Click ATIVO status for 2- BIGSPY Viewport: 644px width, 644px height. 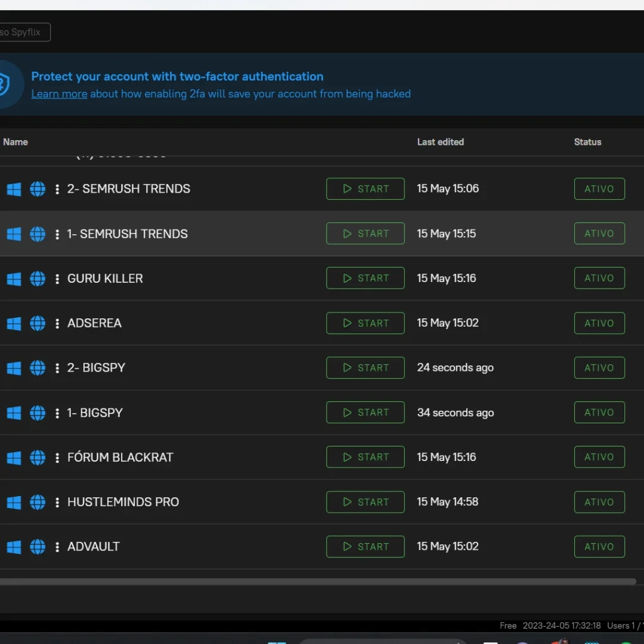[599, 368]
